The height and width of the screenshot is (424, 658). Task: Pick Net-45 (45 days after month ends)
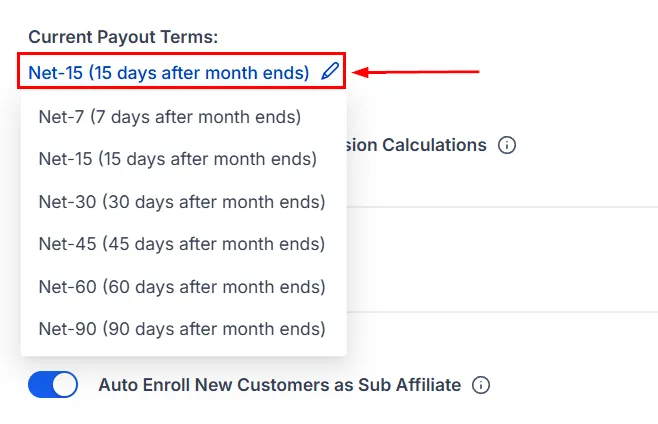point(183,244)
